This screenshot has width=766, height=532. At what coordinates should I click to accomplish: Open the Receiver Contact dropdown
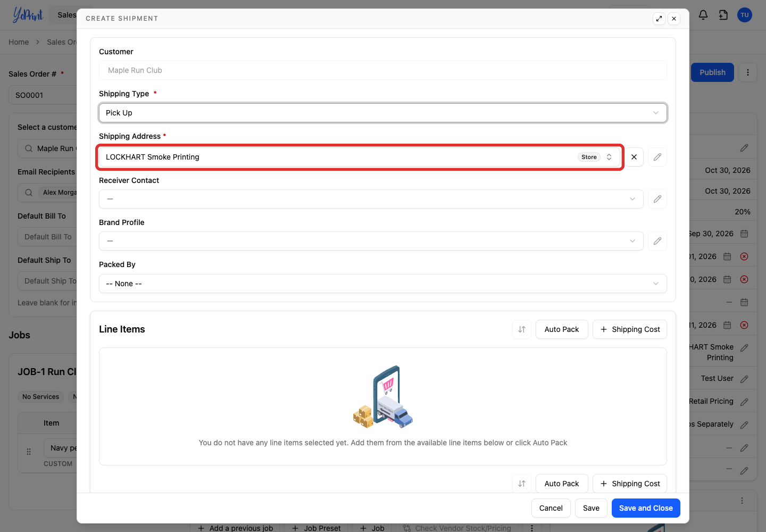click(x=371, y=199)
